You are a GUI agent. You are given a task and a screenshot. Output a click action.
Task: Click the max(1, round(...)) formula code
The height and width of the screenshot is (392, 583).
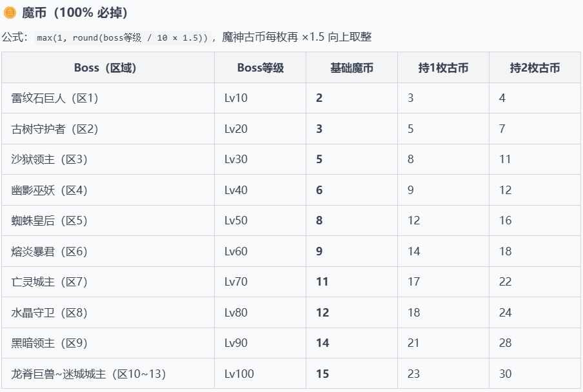tap(123, 37)
